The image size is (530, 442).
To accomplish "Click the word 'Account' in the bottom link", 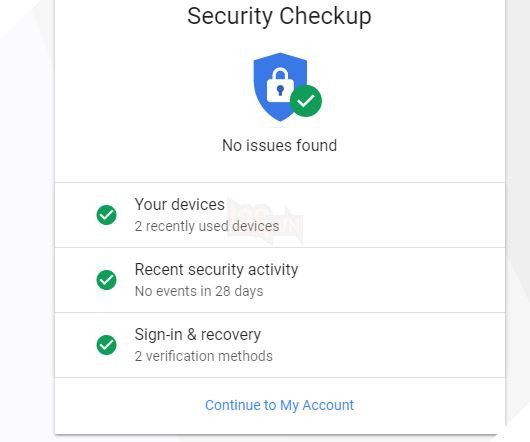I will point(328,405).
